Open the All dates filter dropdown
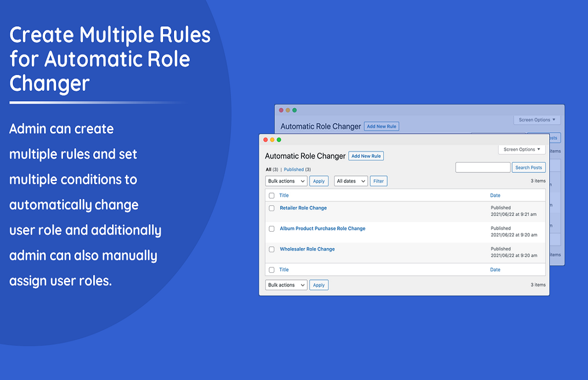Image resolution: width=588 pixels, height=380 pixels. (x=351, y=181)
